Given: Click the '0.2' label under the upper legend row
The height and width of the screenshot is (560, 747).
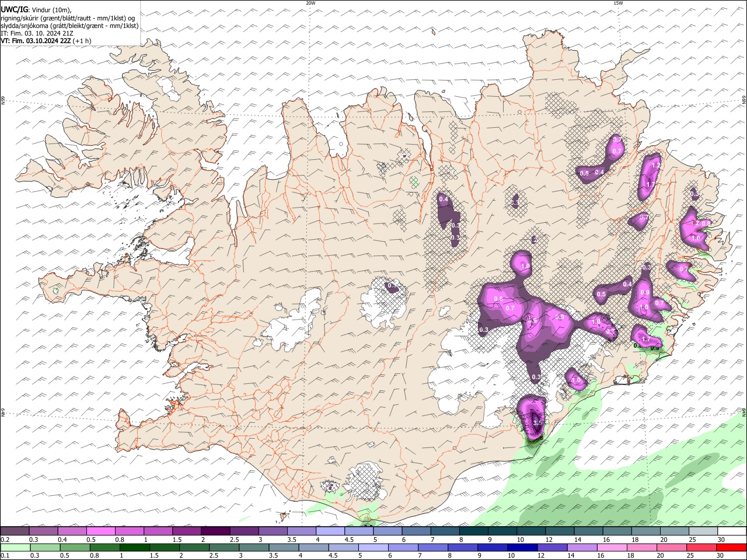Looking at the screenshot, I should coord(5,540).
